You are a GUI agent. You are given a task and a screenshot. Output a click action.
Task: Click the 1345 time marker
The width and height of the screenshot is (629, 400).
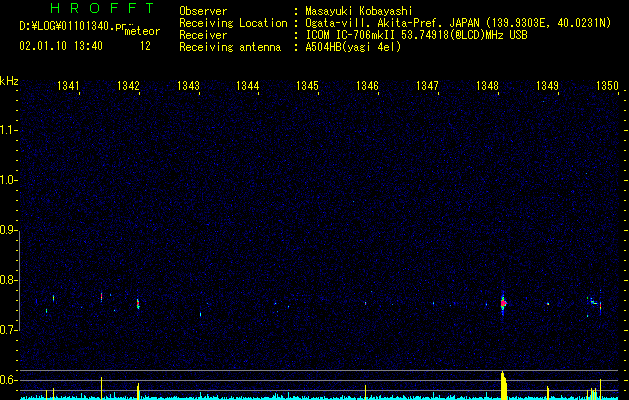[x=307, y=85]
